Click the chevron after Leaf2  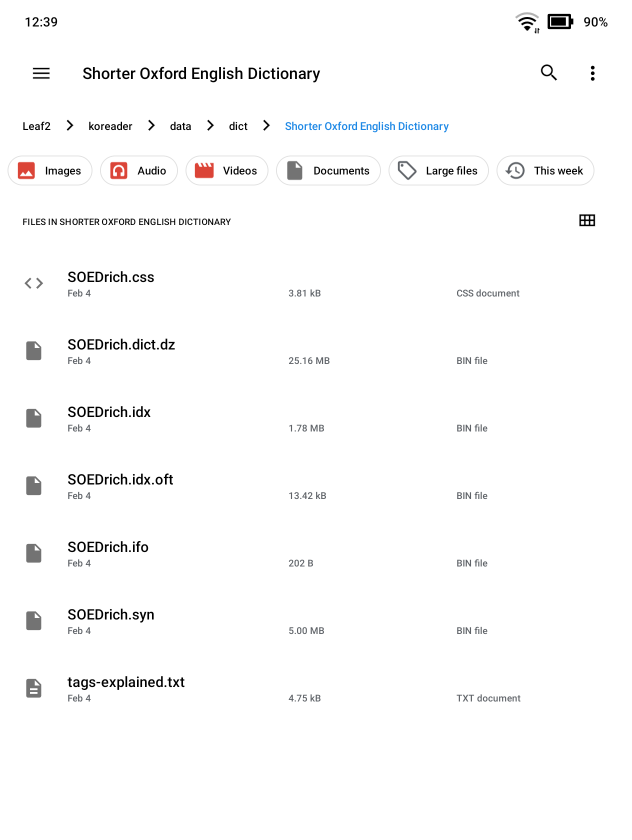(70, 125)
